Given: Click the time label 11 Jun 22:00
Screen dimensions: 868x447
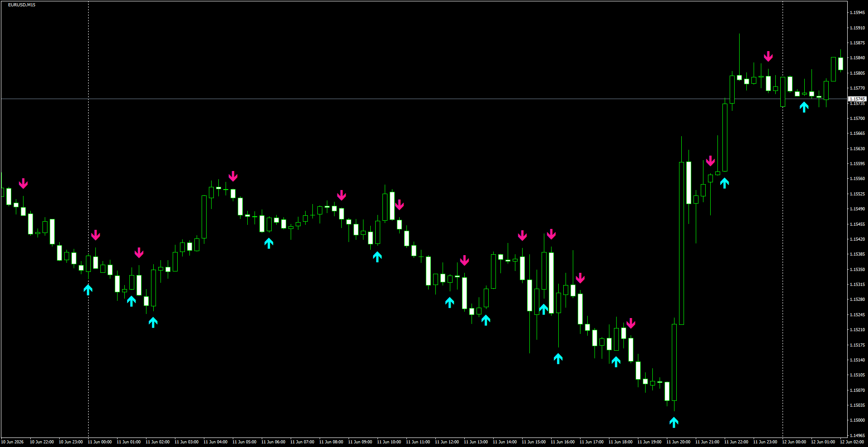Looking at the screenshot, I should tap(736, 442).
